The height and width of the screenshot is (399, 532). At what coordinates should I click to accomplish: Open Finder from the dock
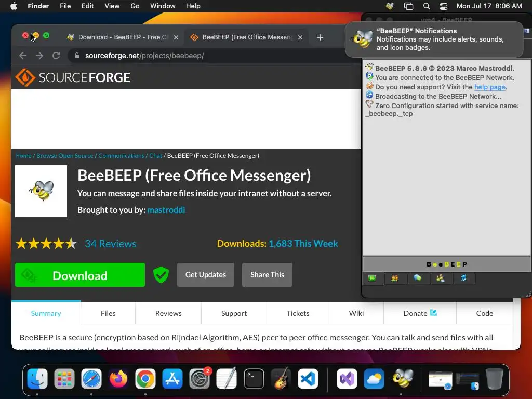(x=37, y=379)
